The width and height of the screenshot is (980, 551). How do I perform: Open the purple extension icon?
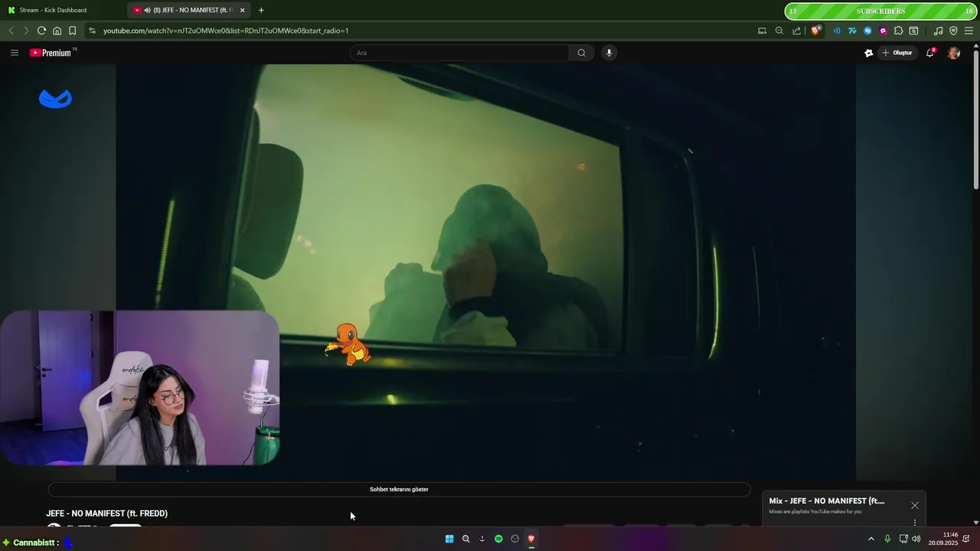[x=883, y=31]
